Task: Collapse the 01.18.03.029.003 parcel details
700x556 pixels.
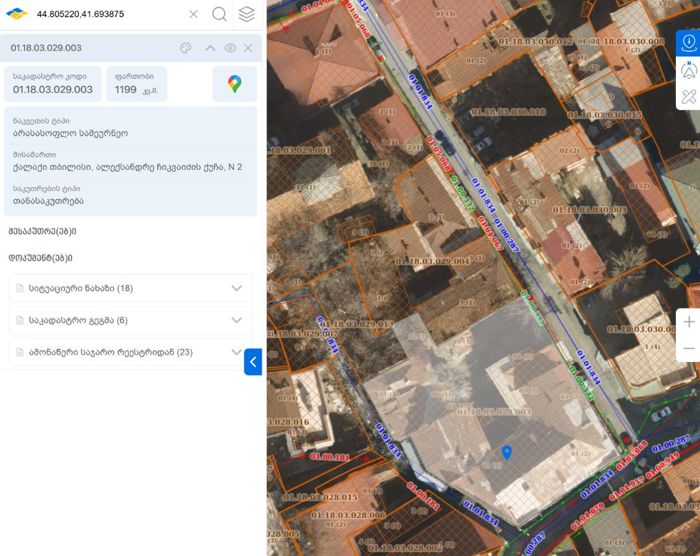Action: pyautogui.click(x=210, y=48)
